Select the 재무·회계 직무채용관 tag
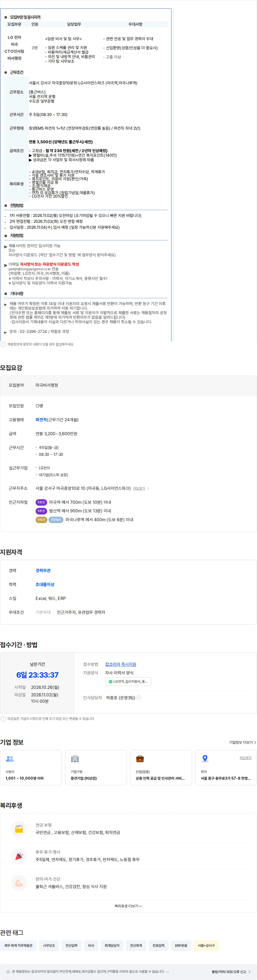 coord(18,946)
